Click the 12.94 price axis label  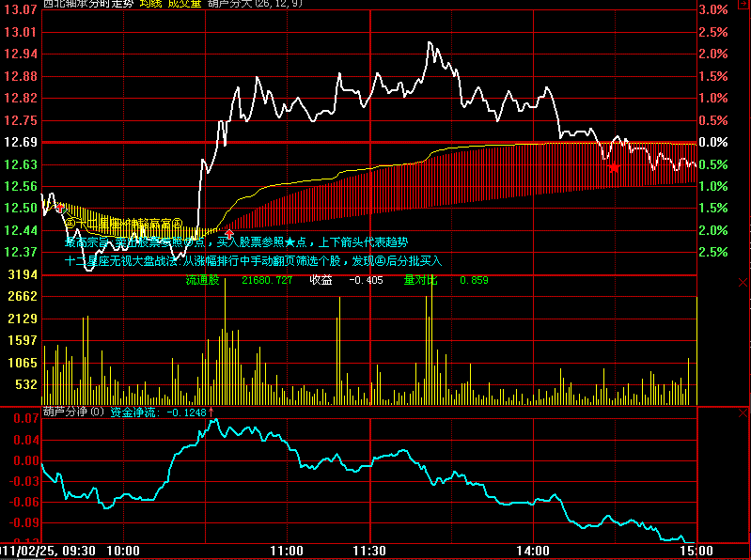tap(20, 54)
